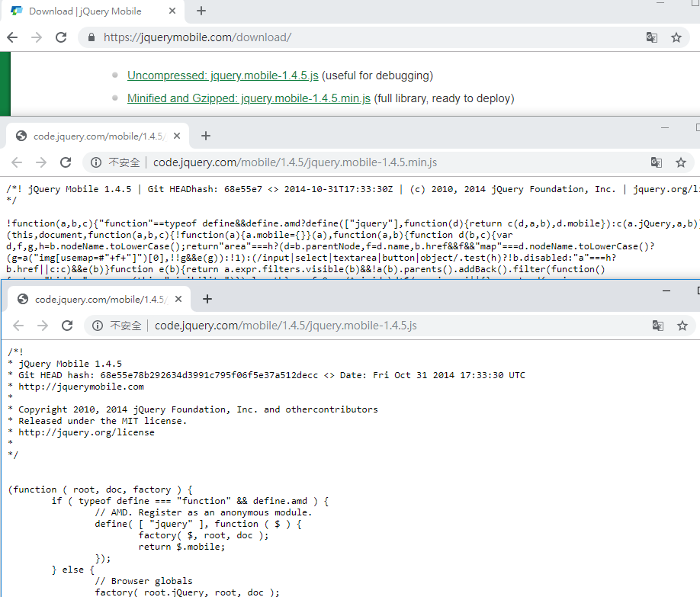700x597 pixels.
Task: Open a new tab in the jquery.mobile-1.4.5.min.js window
Action: click(x=205, y=136)
